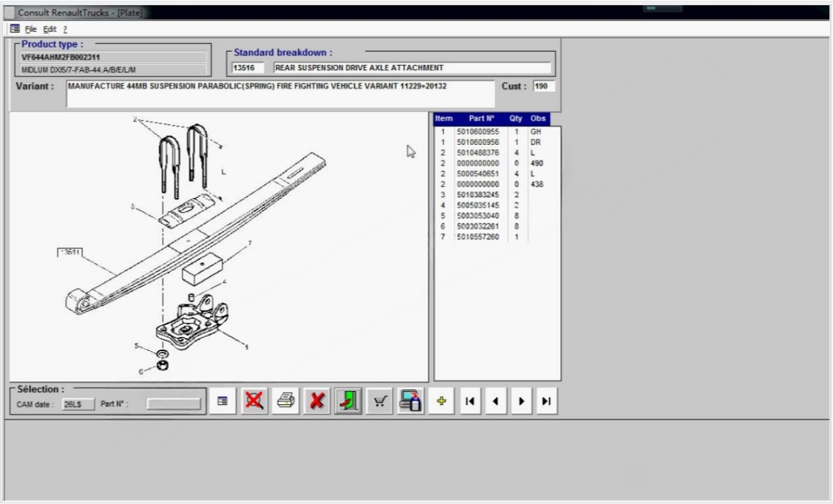Click the Part N° column header

tap(481, 118)
